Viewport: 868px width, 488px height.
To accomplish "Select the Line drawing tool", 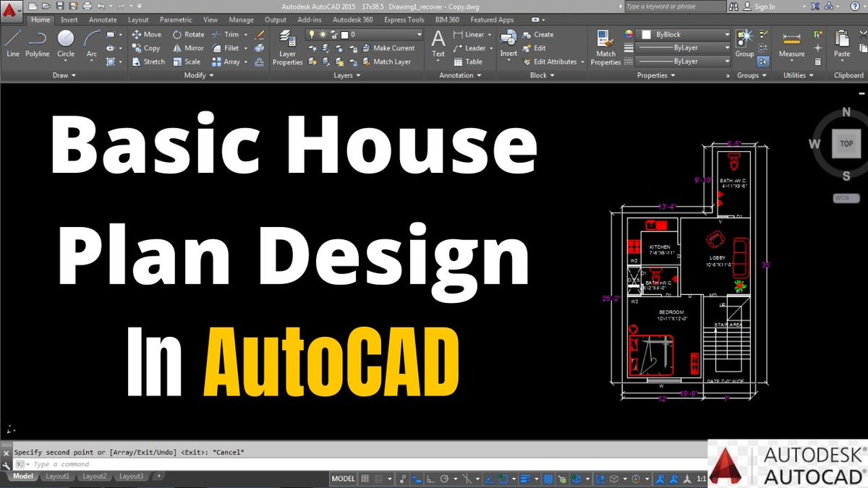I will (13, 43).
